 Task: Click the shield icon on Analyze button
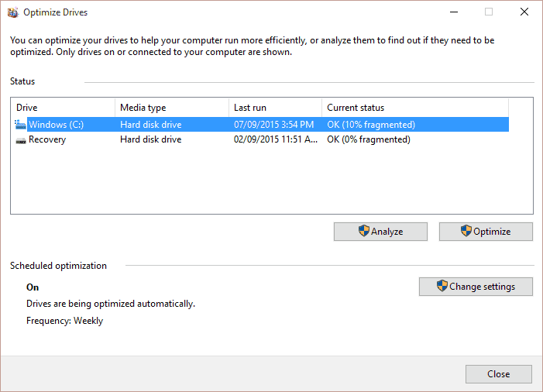363,231
